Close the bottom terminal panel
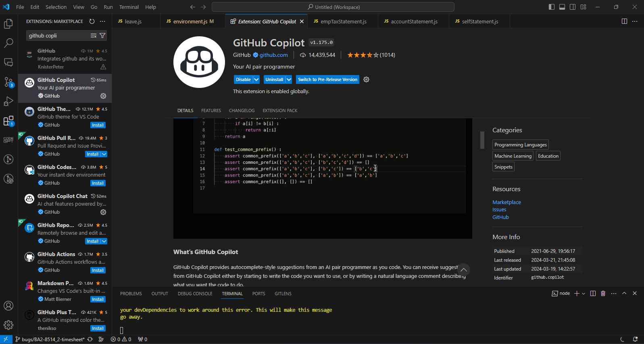The height and width of the screenshot is (344, 644). 635,293
